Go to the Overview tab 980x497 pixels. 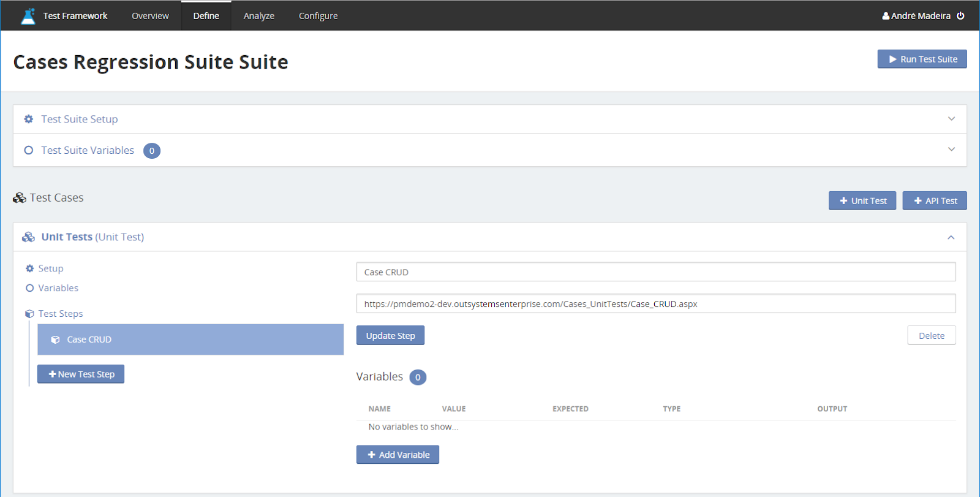point(150,16)
